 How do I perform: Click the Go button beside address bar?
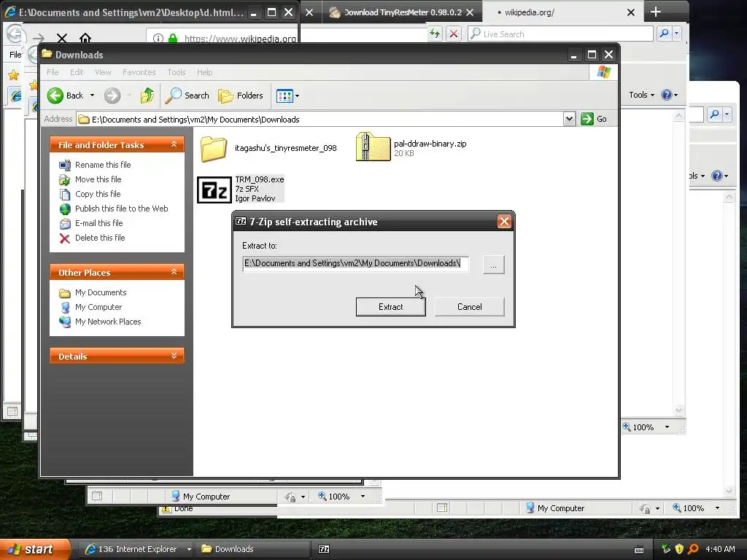click(594, 119)
